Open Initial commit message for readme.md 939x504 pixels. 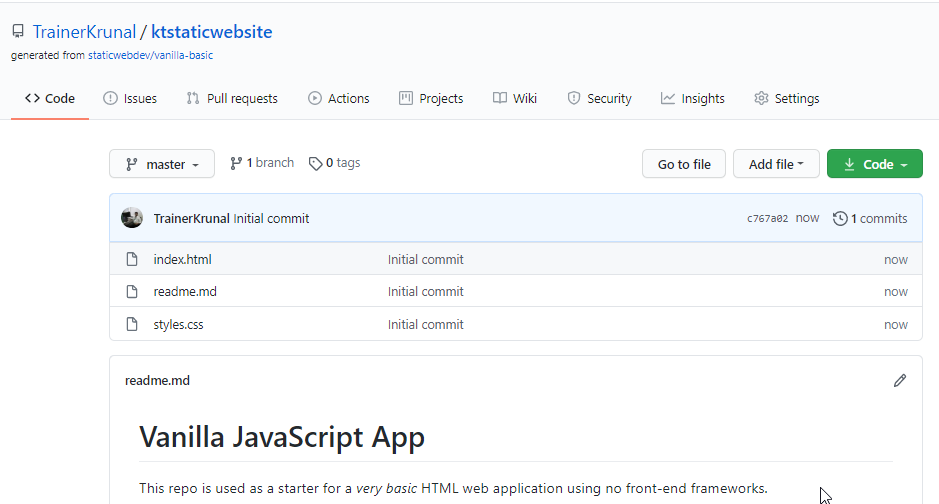tap(426, 292)
